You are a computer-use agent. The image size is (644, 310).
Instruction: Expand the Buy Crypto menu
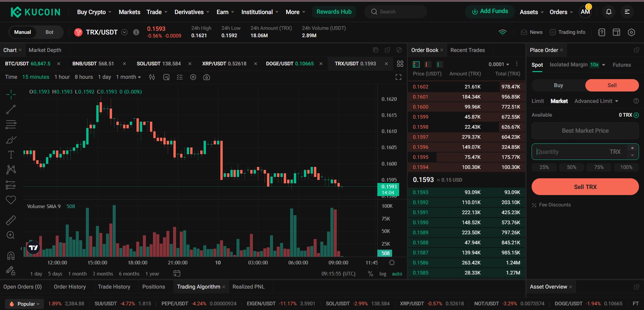point(94,12)
